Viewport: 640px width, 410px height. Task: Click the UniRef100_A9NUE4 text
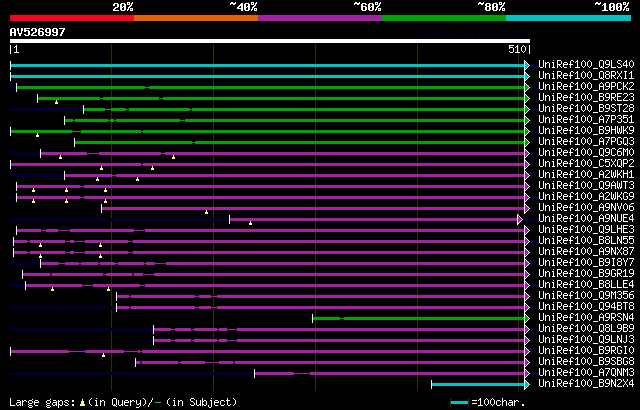tap(586, 219)
